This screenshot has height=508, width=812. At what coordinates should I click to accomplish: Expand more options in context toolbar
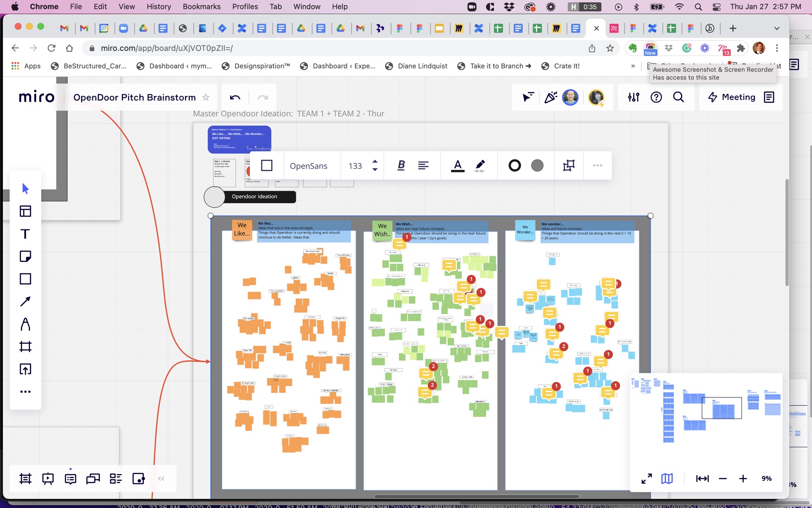click(598, 166)
